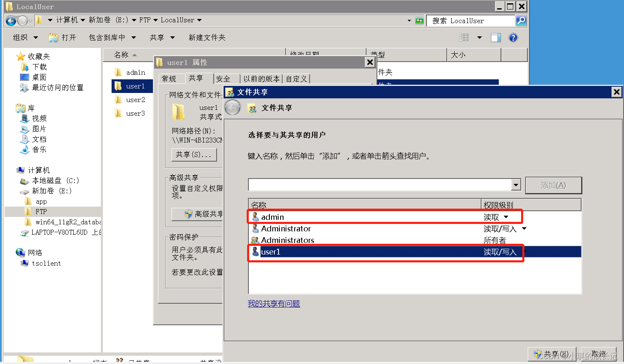
Task: Click the Advanced Sharing button
Action: pos(197,214)
